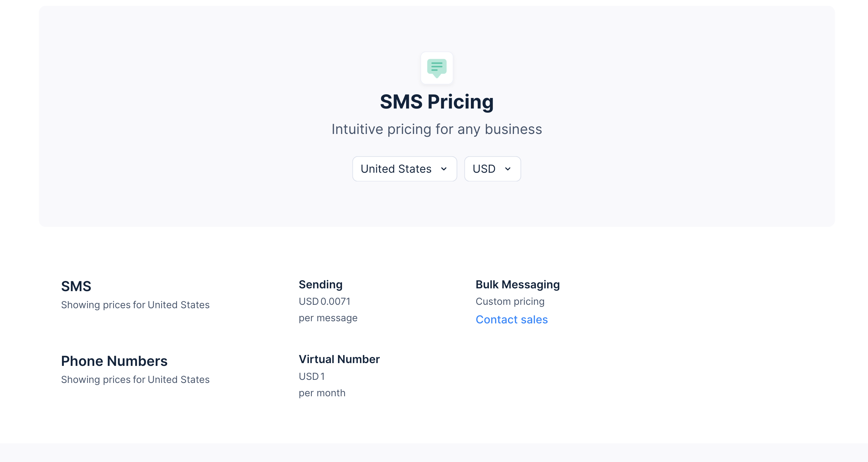Click the 'Custom pricing' text
This screenshot has height=462, width=868.
point(510,301)
